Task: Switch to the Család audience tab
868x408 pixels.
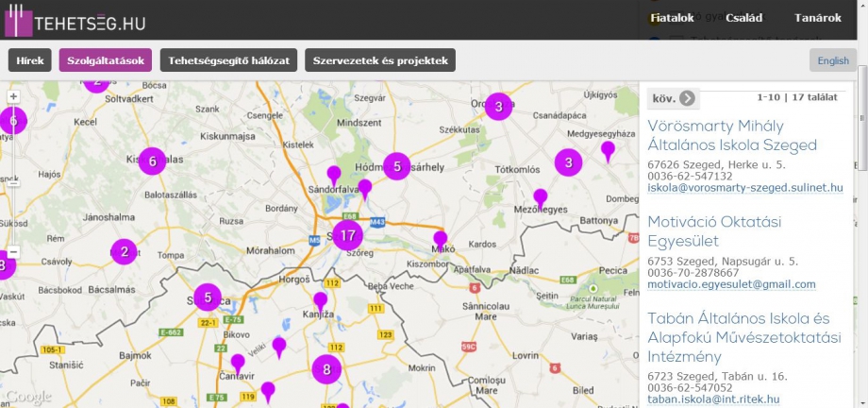Action: [x=744, y=18]
